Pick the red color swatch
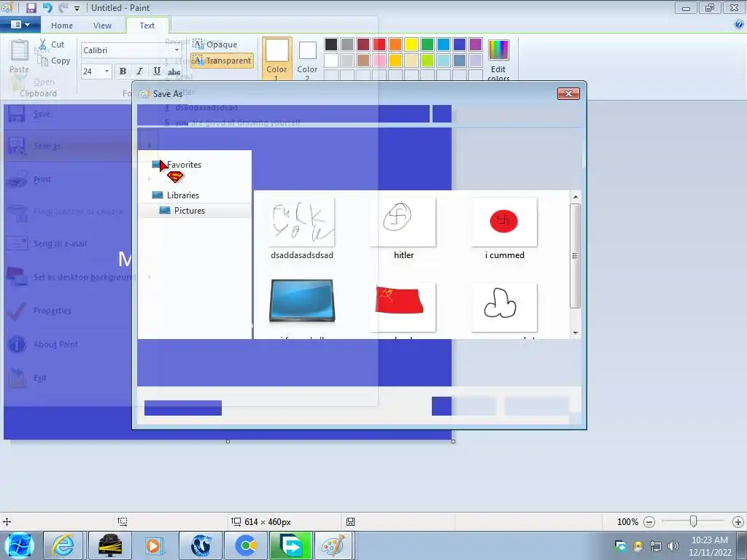 (379, 44)
